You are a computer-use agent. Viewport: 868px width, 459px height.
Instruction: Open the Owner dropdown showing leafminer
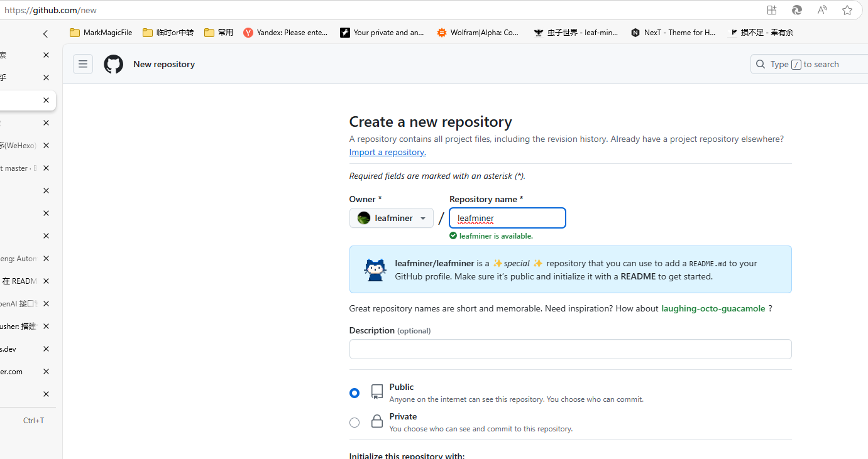[392, 218]
